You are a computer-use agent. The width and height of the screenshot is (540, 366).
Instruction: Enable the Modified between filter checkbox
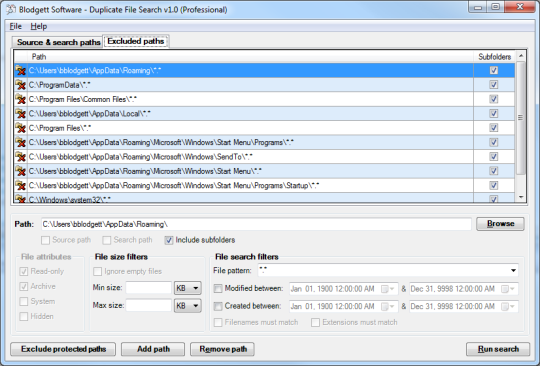(218, 289)
